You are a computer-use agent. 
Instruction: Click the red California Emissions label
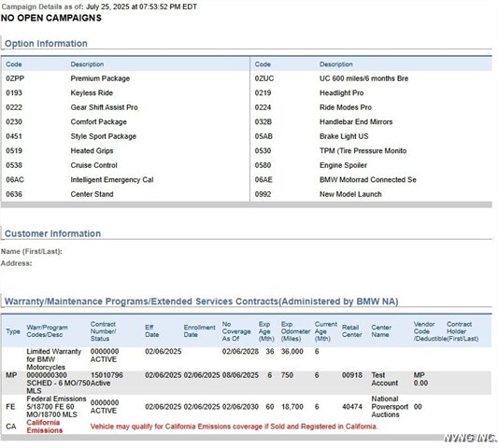tap(45, 427)
